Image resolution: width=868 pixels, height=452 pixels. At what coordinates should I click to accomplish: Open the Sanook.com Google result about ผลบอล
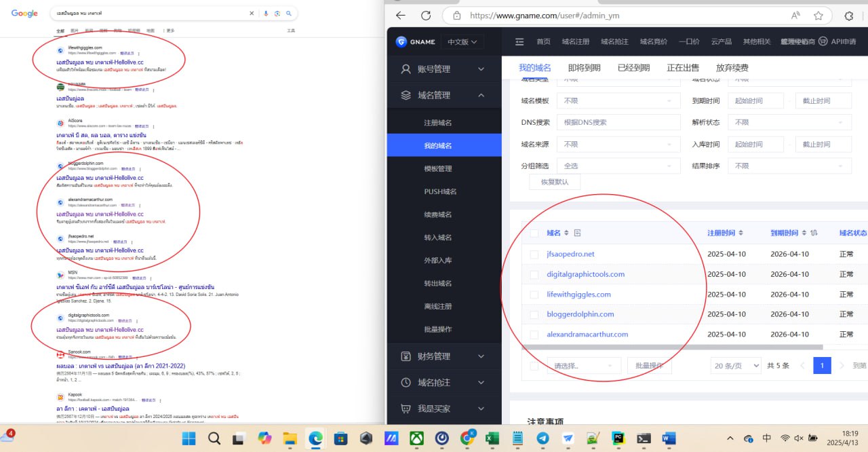[120, 366]
